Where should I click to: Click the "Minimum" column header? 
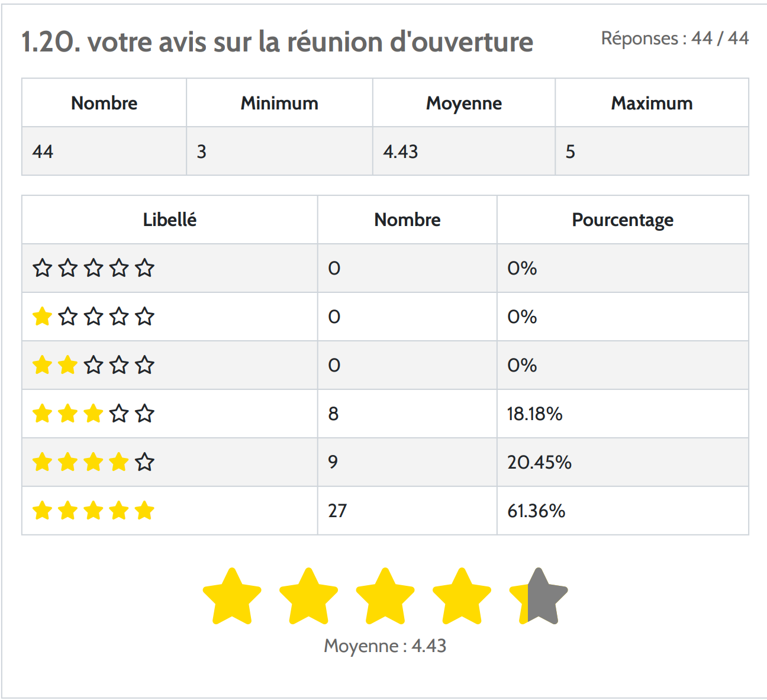point(279,104)
